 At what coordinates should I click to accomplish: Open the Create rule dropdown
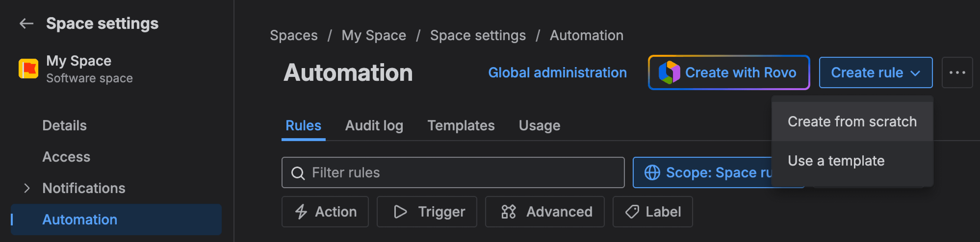875,72
